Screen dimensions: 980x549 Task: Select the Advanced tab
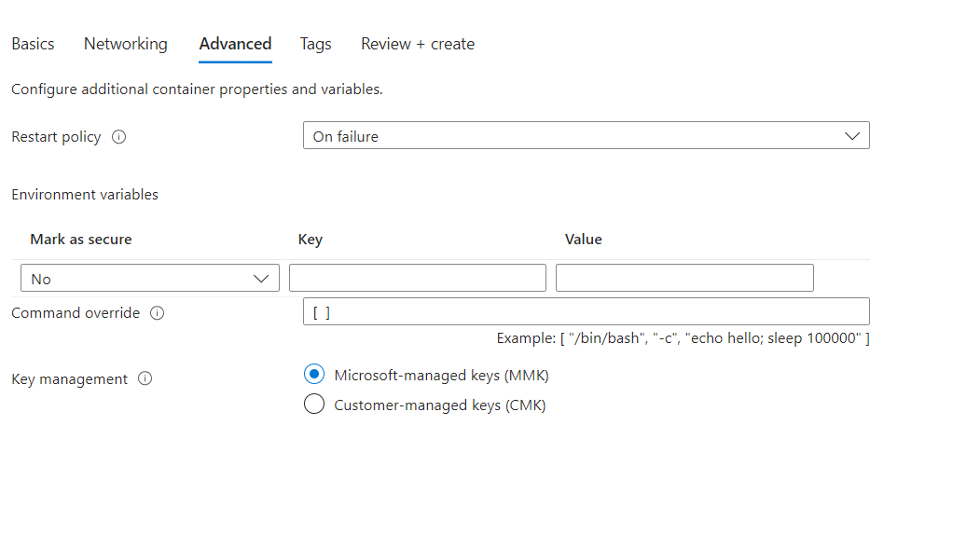click(235, 44)
